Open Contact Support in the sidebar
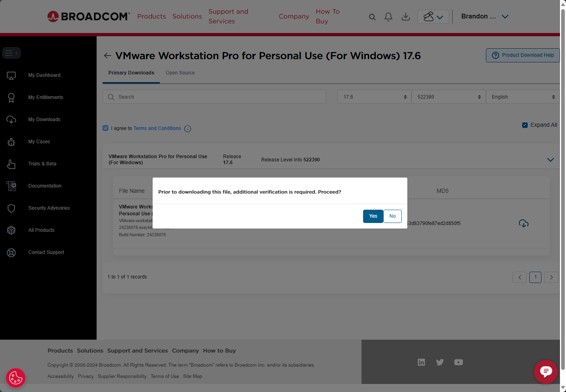Viewport: 566px width, 392px height. click(x=46, y=252)
